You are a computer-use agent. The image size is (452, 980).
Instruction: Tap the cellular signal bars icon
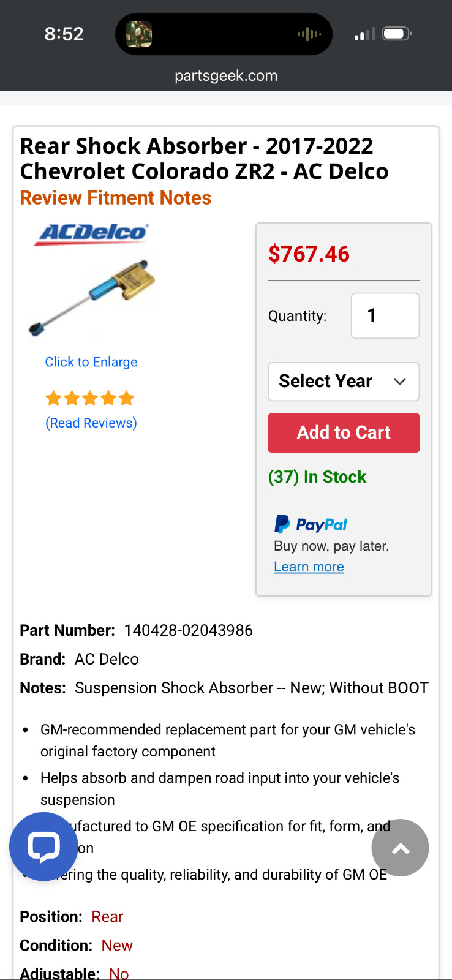(x=364, y=34)
